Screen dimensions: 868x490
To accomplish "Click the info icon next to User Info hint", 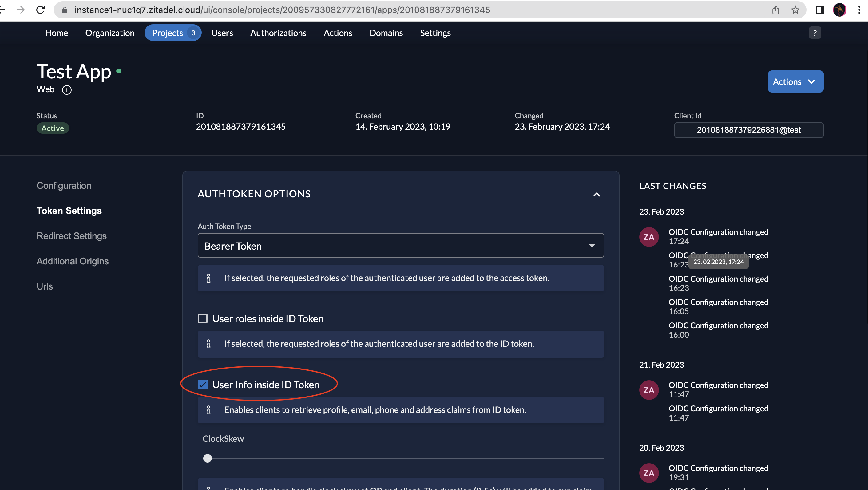I will (208, 410).
